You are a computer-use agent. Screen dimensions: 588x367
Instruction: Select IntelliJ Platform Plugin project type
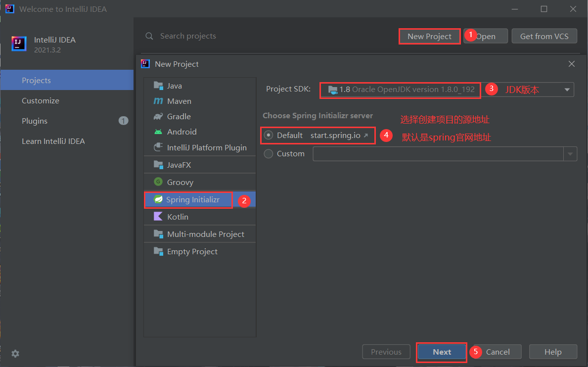(200, 147)
